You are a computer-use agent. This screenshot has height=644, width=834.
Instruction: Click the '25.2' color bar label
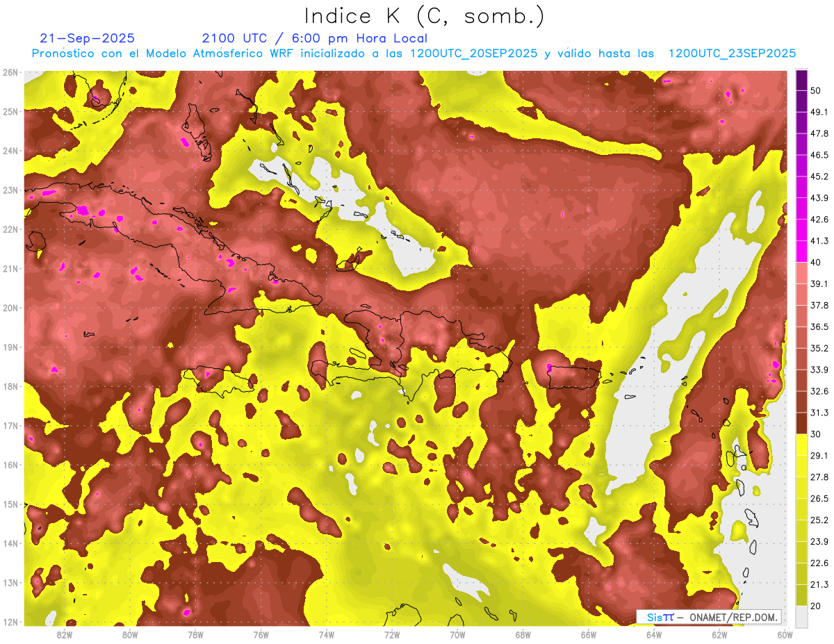819,520
